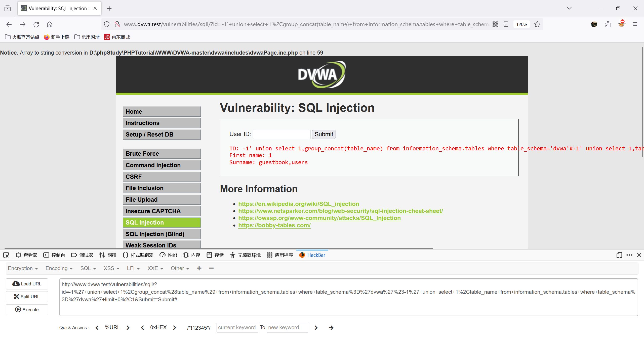The image size is (644, 343).
Task: Switch to the 查看器 inspector tab
Action: [x=26, y=255]
